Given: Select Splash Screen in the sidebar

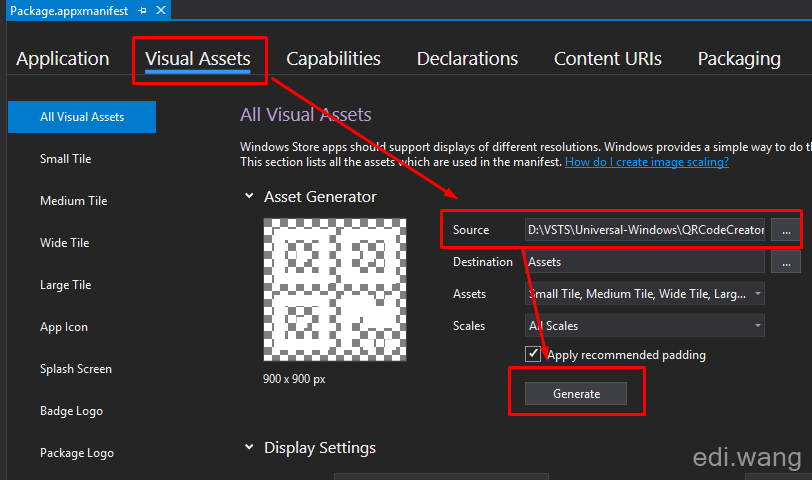Looking at the screenshot, I should coord(76,369).
